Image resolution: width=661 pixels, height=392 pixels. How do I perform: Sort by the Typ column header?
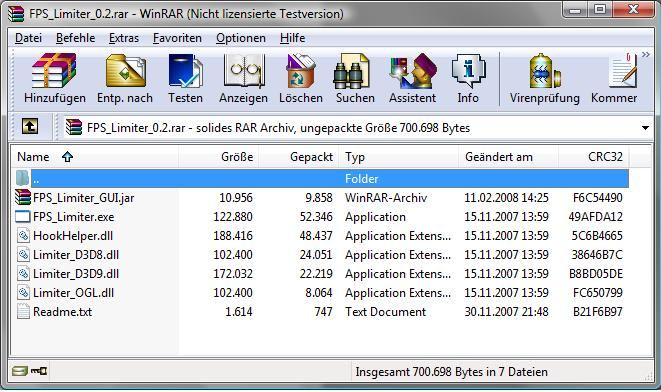[x=398, y=157]
